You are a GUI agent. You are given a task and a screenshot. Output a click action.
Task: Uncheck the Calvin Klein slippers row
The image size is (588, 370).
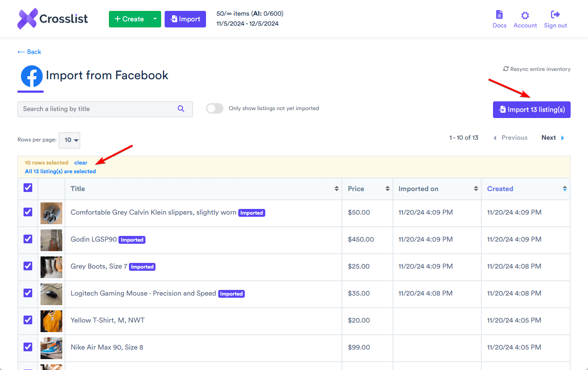coord(28,212)
